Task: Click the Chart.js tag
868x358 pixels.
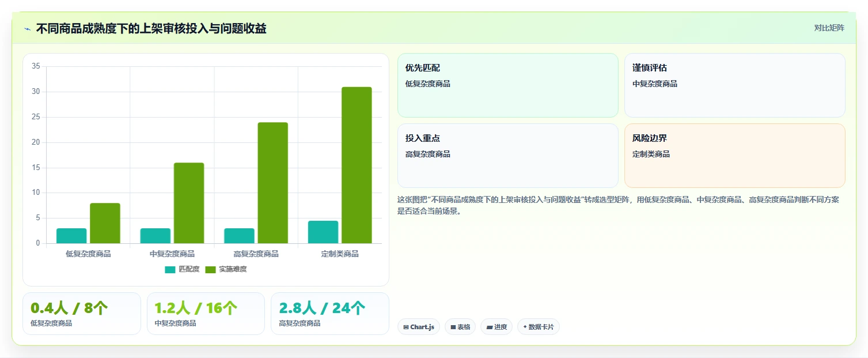Action: (419, 327)
